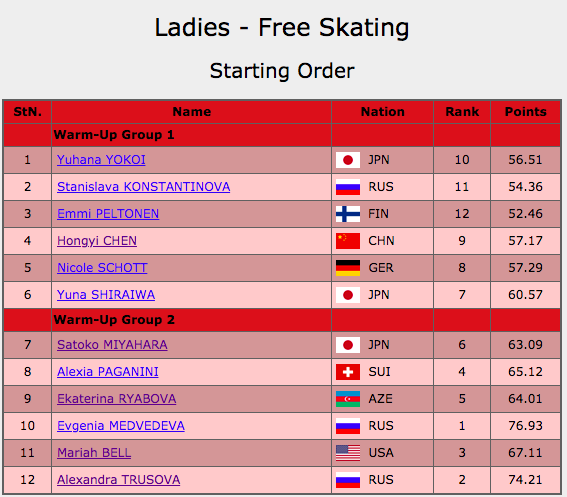Click the China flag icon
This screenshot has width=567, height=497.
348,241
